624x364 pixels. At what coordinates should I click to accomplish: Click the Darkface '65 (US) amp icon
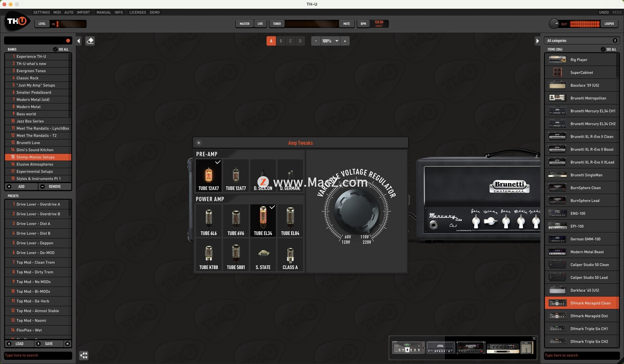pos(557,290)
